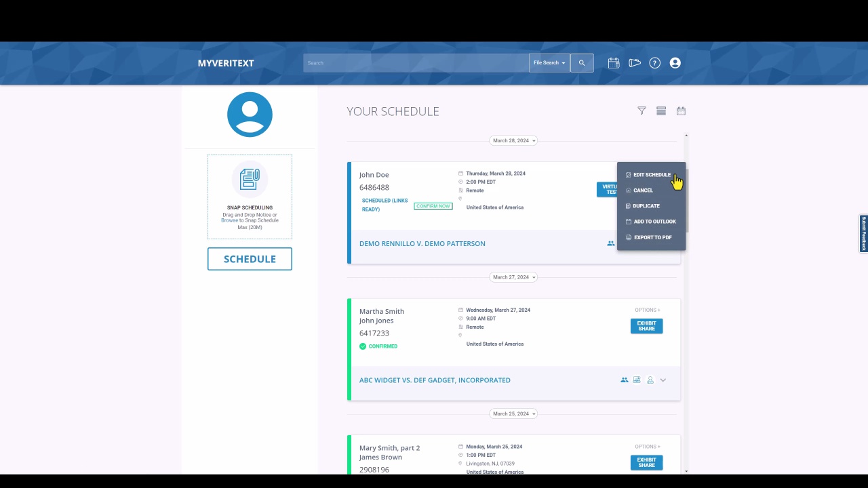This screenshot has width=868, height=488.
Task: Click the magnifier search button
Action: click(582, 63)
